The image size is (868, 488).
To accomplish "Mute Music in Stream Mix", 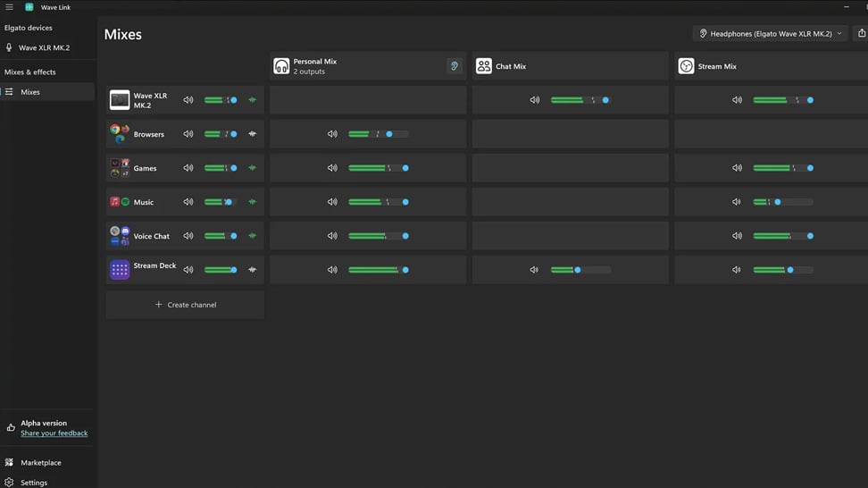I will (x=737, y=202).
